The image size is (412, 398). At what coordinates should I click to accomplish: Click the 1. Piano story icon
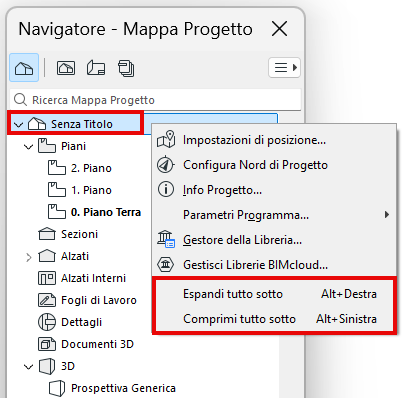57,190
